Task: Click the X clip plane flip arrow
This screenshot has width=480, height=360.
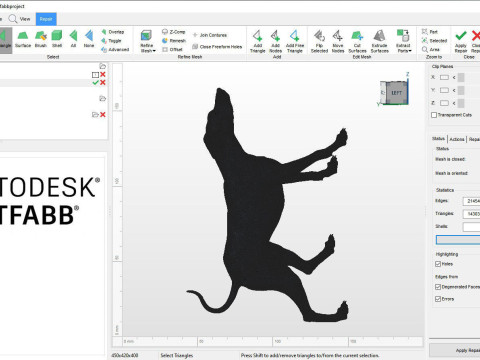Action: 454,77
